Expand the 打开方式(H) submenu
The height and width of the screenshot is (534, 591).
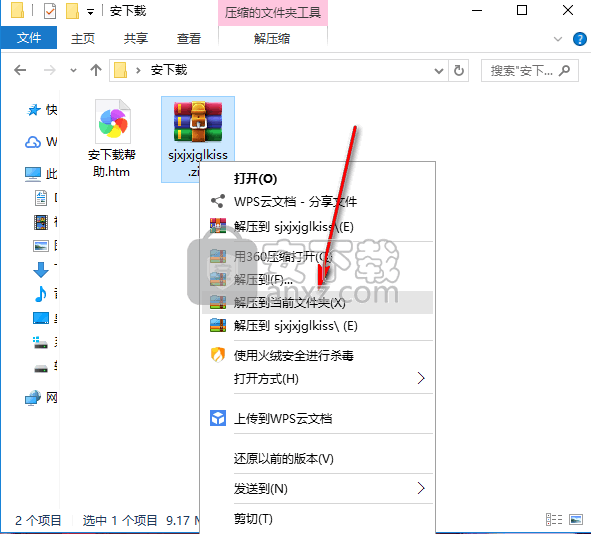[421, 378]
